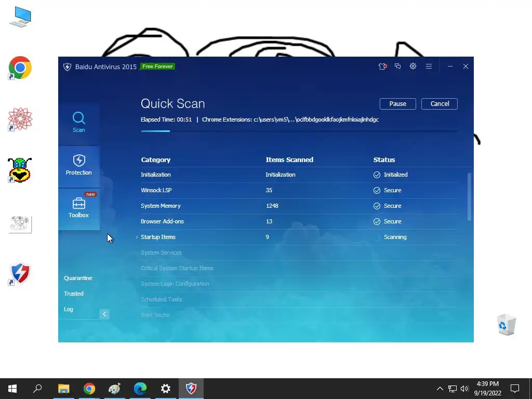Click the Chrome Extensions scan path text
The height and width of the screenshot is (399, 532).
tap(290, 120)
